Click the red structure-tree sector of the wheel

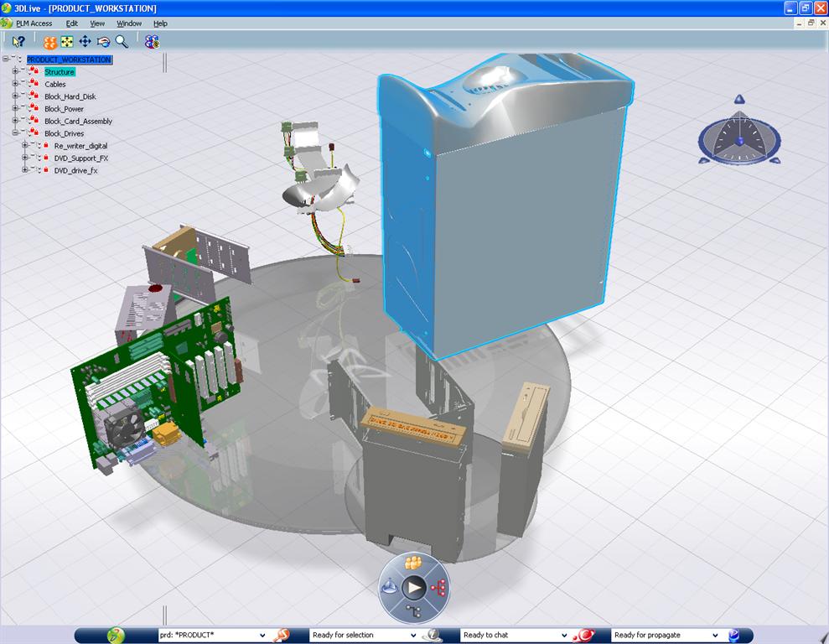coord(439,588)
